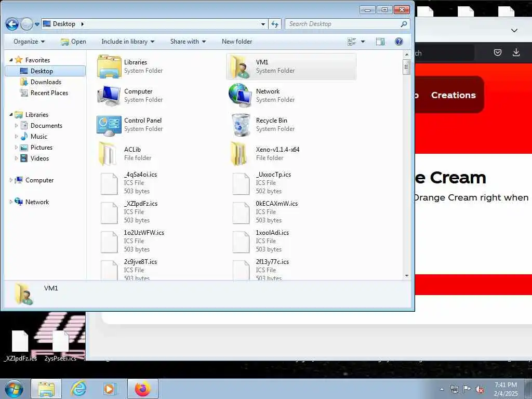The width and height of the screenshot is (532, 399).
Task: Expand the Music library node
Action: click(x=16, y=137)
